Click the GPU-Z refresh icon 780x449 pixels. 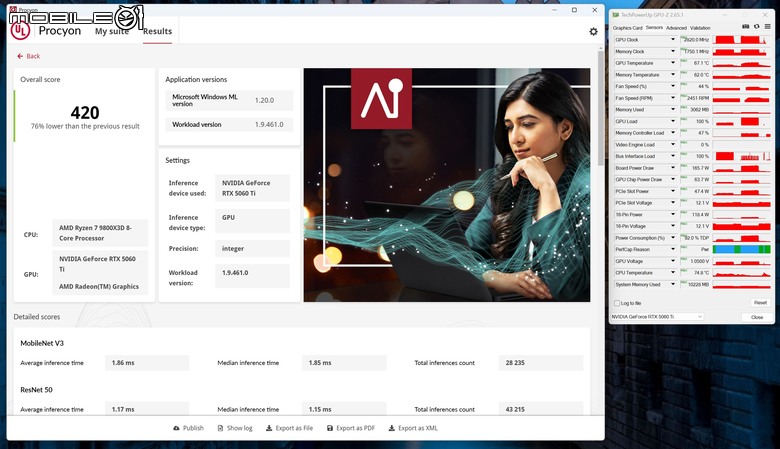point(756,27)
